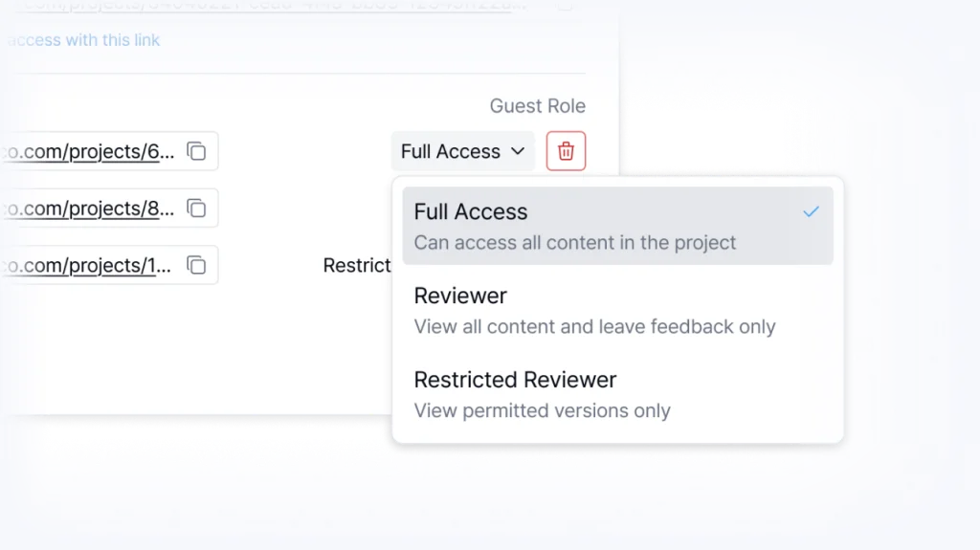Viewport: 980px width, 550px height.
Task: Open the partially hidden Restrict... role dropdown
Action: point(357,265)
